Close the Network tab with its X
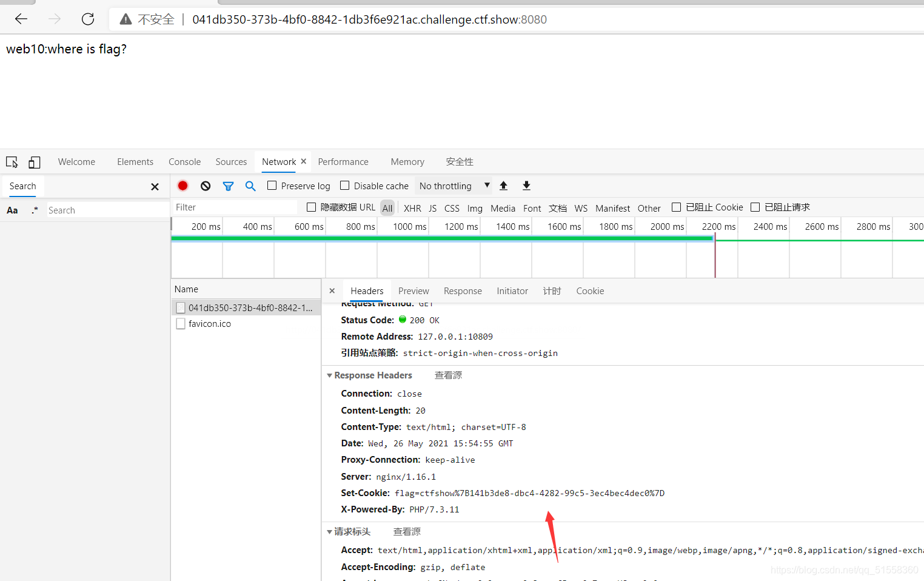924x581 pixels. click(304, 161)
